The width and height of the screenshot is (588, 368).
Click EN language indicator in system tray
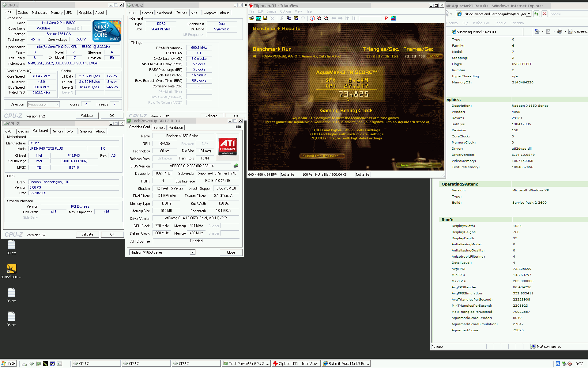(558, 364)
